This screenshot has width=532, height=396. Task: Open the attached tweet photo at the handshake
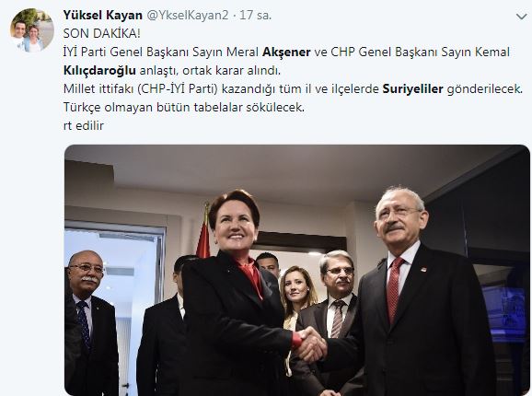click(x=310, y=345)
